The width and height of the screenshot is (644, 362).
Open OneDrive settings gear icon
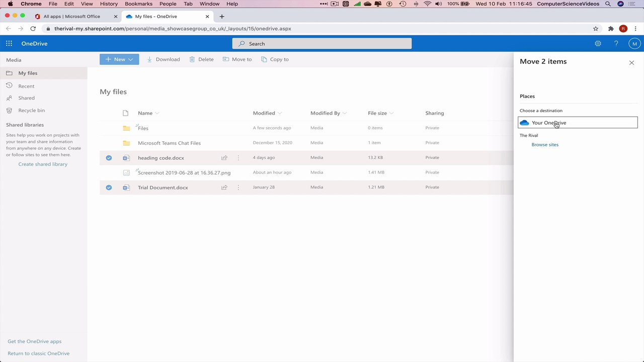coord(598,44)
